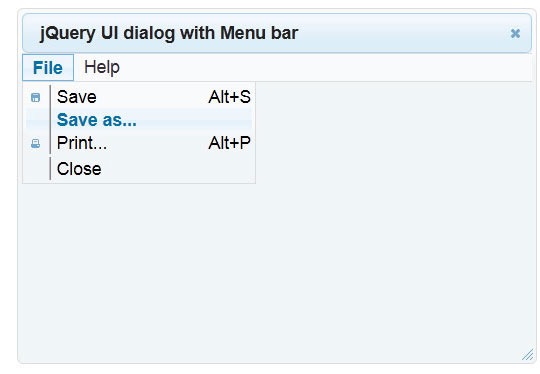This screenshot has width=540, height=374.
Task: Click the floppy disk Save icon
Action: (x=35, y=97)
